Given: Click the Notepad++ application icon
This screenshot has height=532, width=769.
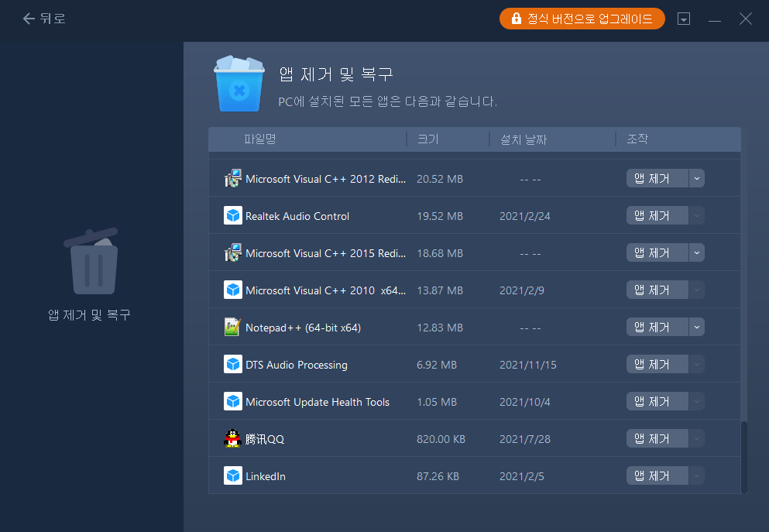Looking at the screenshot, I should (x=232, y=327).
